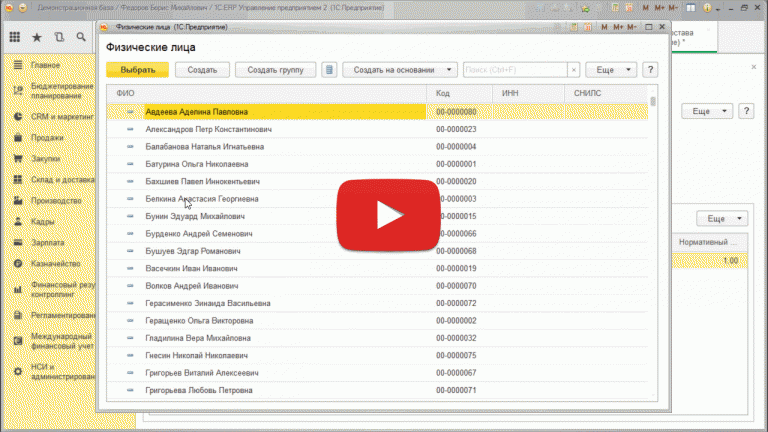Viewport: 768px width, 432px height.
Task: Click the Создать button
Action: click(x=202, y=70)
